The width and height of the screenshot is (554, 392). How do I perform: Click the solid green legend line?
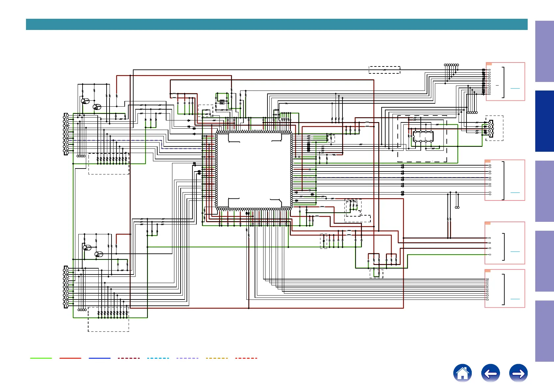pos(41,358)
